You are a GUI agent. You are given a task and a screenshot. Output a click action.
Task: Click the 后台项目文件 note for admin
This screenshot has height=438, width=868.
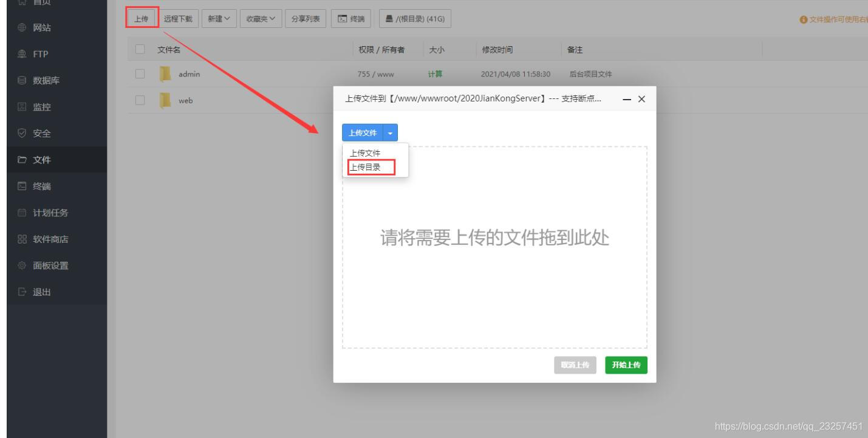[590, 74]
